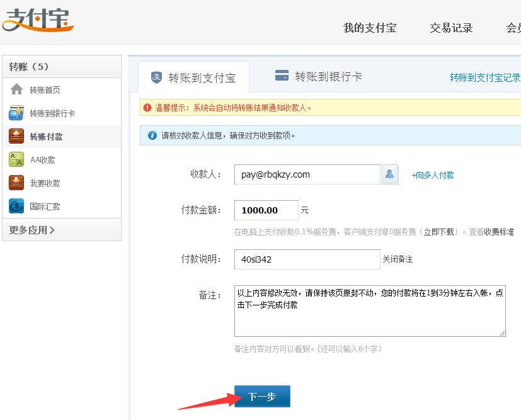Image resolution: width=521 pixels, height=420 pixels.
Task: Click the 我要收款 sidebar icon
Action: (x=16, y=183)
